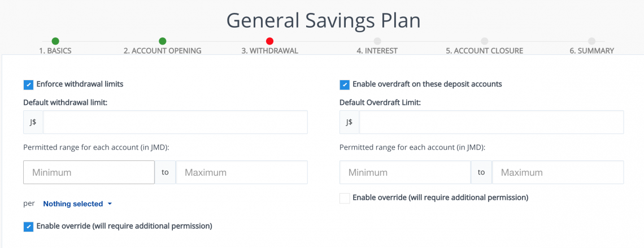Toggle Enable overdraft on these deposit accounts
Viewport: 644px width, 248px height.
pos(345,85)
